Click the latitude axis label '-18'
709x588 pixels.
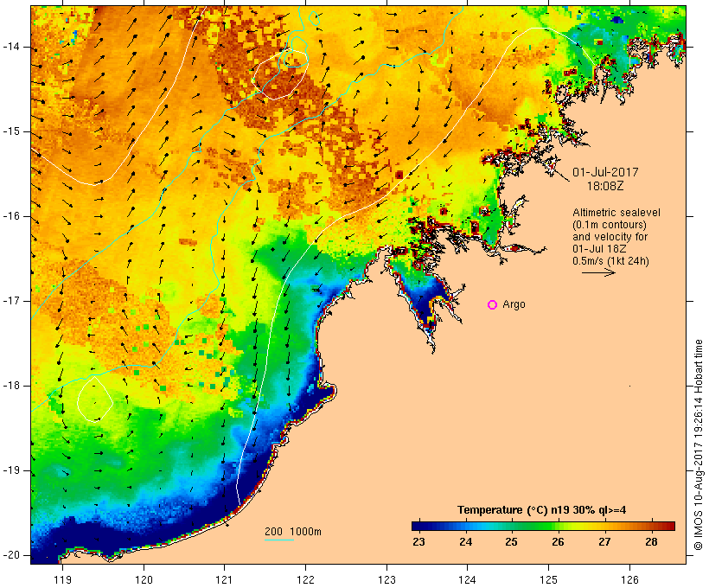[11, 386]
